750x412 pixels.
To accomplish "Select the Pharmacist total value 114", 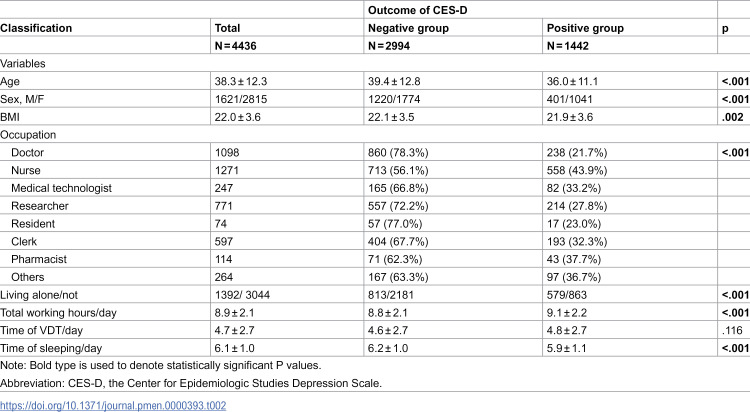I will coord(223,259).
